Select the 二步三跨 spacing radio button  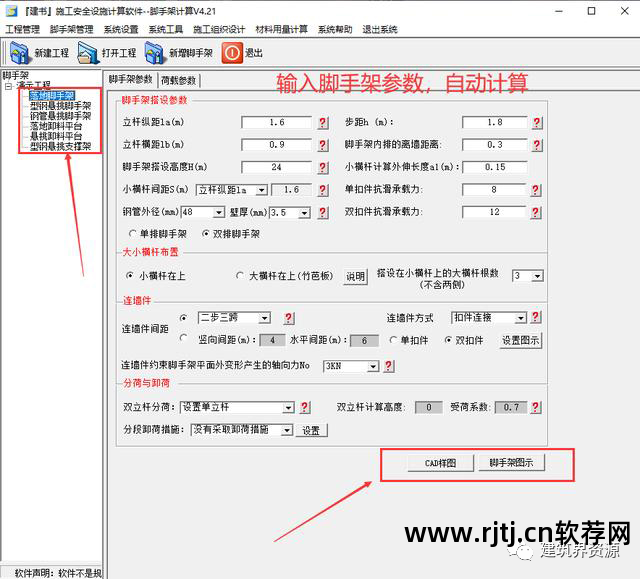tap(184, 317)
